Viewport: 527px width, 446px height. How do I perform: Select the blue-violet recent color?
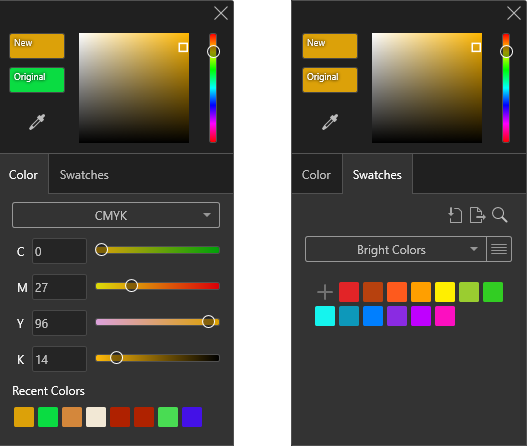(x=192, y=417)
